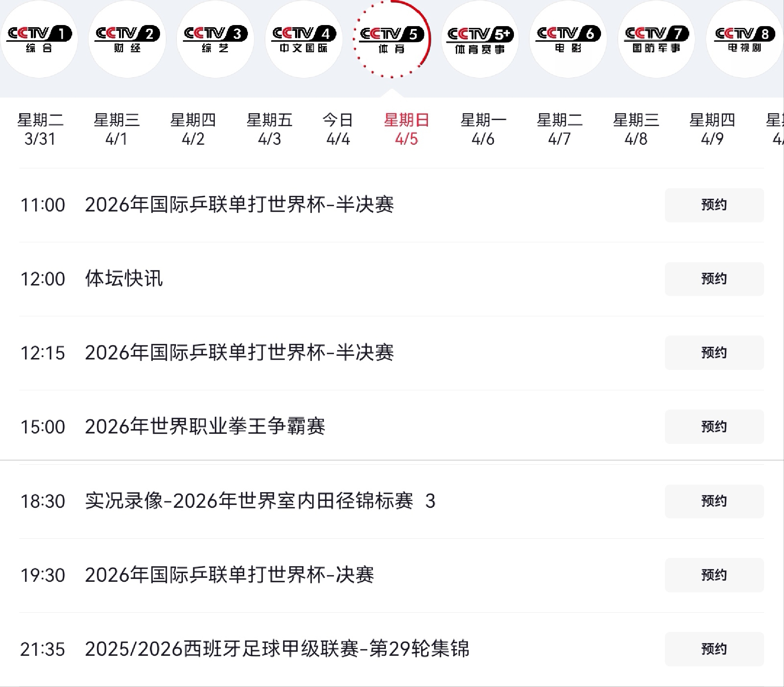Open the CCTV-3 综艺 channel logo
The image size is (784, 687).
click(216, 39)
